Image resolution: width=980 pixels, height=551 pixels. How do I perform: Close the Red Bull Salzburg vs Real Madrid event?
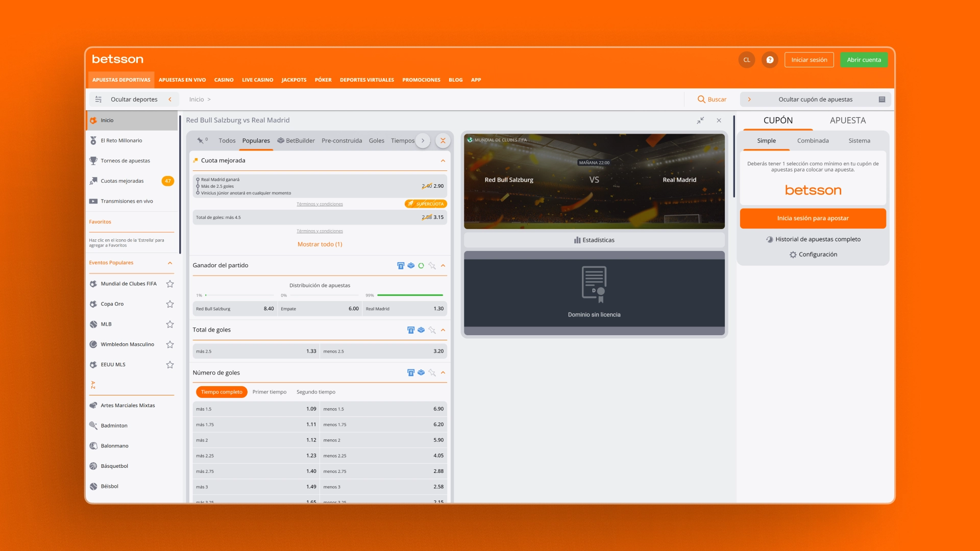(719, 120)
